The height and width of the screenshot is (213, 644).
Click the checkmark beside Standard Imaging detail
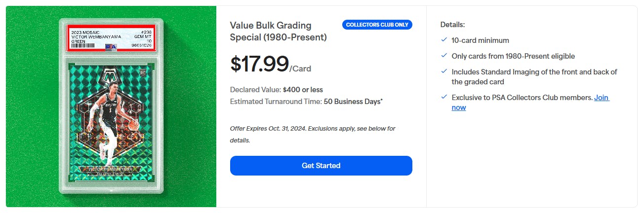point(444,71)
